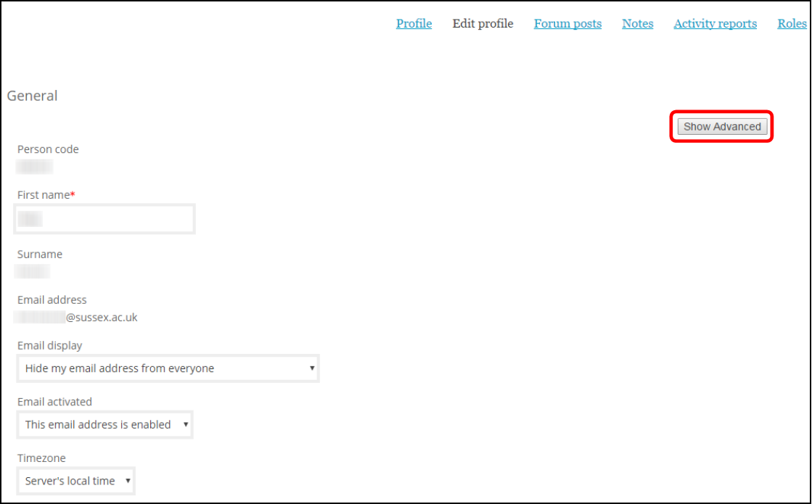The width and height of the screenshot is (812, 504).
Task: Click the @sussex.ac.uk email text
Action: 102,318
